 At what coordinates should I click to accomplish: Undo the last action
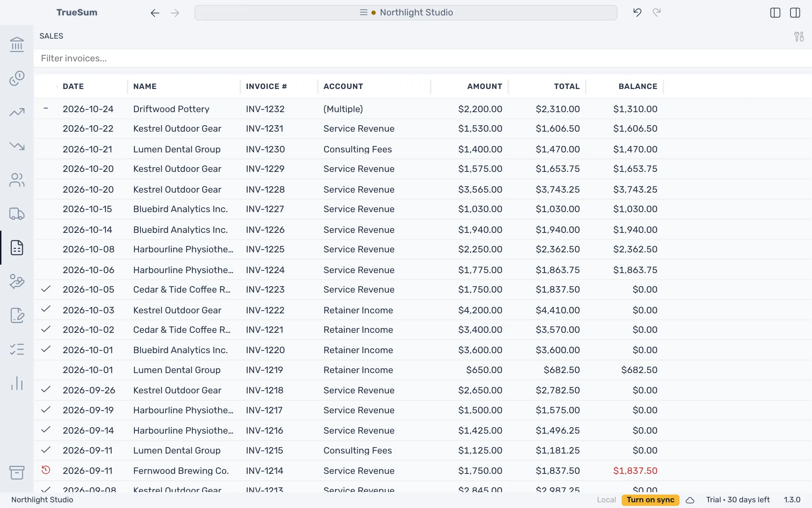coord(637,13)
